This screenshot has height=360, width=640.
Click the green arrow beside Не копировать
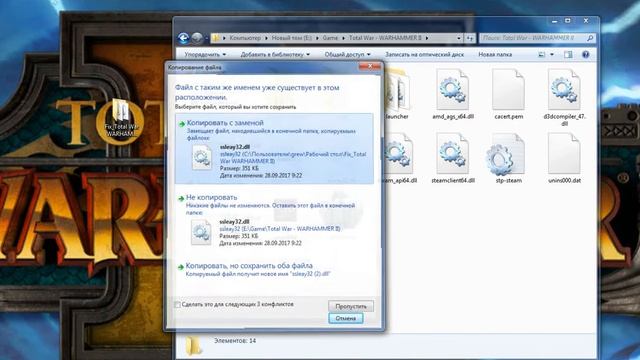[x=181, y=198]
